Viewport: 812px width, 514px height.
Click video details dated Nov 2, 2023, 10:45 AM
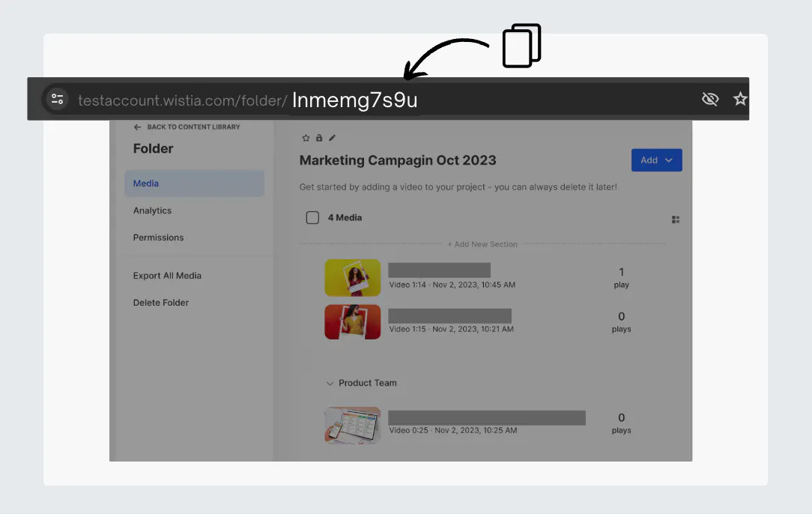pos(452,285)
